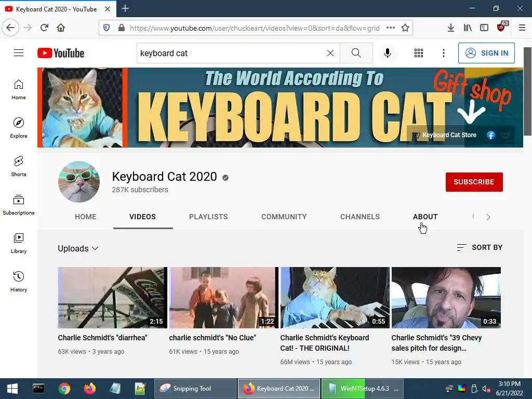Screen dimensions: 532x399
Task: Select the VIDEOS tab
Action: [x=142, y=217]
